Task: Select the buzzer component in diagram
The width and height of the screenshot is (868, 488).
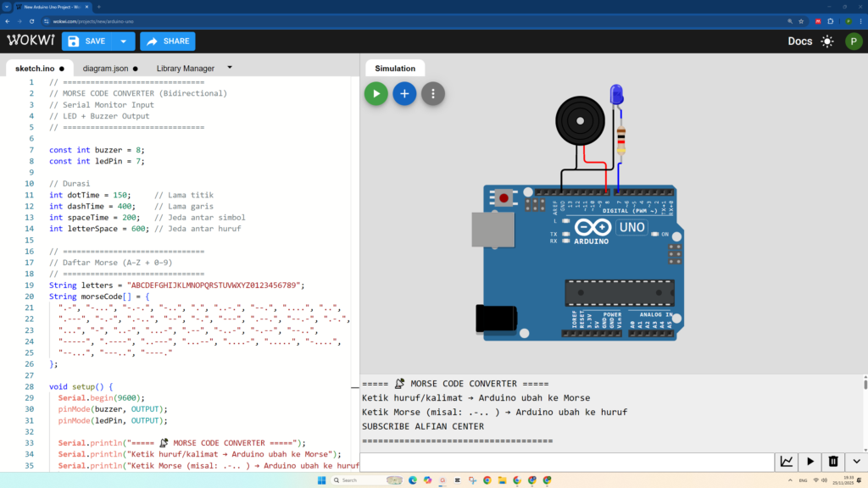Action: 580,120
